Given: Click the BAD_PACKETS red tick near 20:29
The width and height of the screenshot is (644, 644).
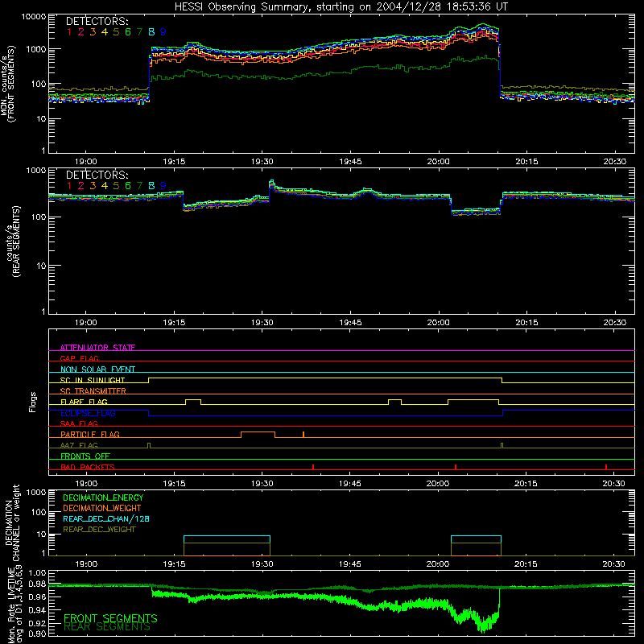Looking at the screenshot, I should tap(606, 467).
